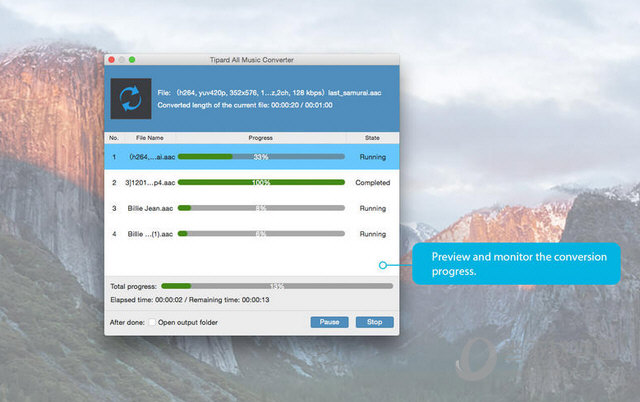Click the Tipard All Music Converter title
Image resolution: width=640 pixels, height=402 pixels.
[x=251, y=60]
